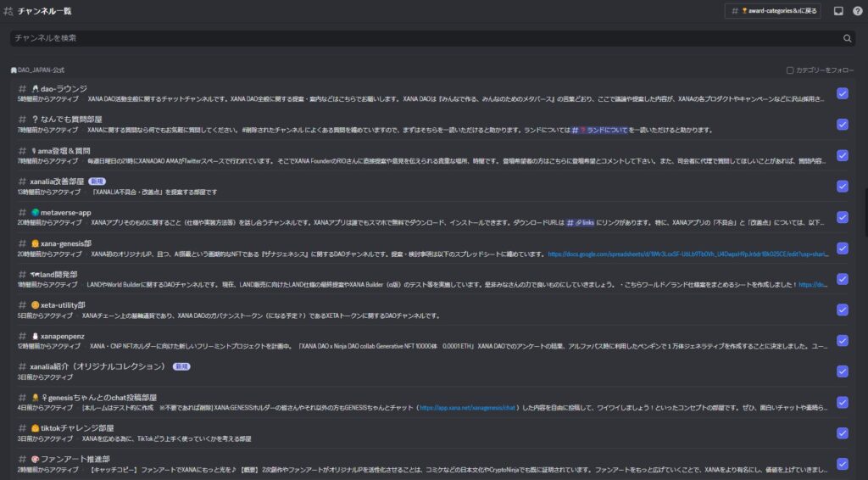Image resolution: width=868 pixels, height=480 pixels.
Task: Toggle the checkbox for ama登壇&質問
Action: coord(842,155)
